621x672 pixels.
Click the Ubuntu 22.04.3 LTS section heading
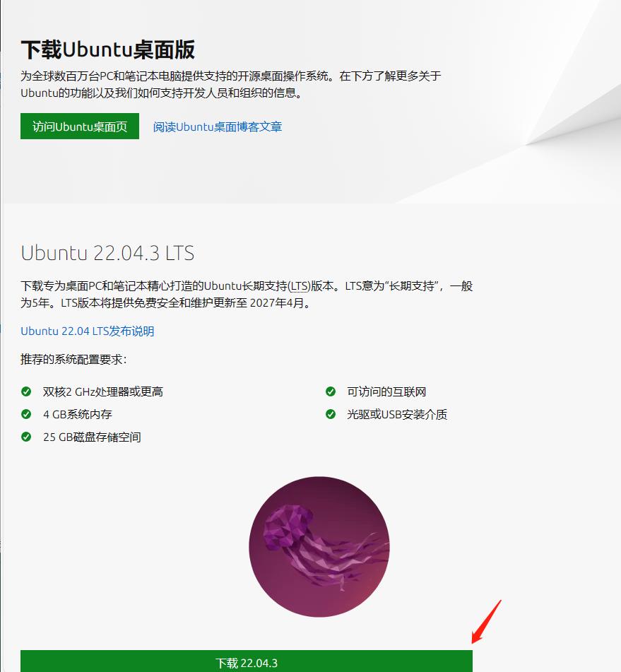tap(107, 253)
